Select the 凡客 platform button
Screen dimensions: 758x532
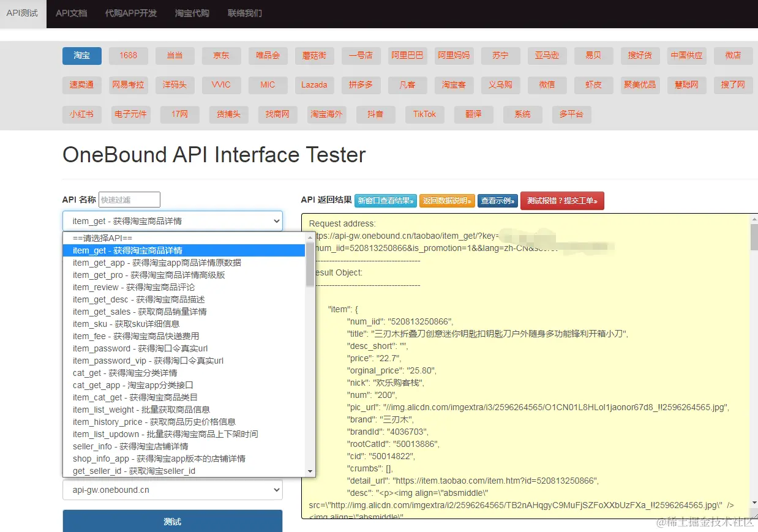408,85
